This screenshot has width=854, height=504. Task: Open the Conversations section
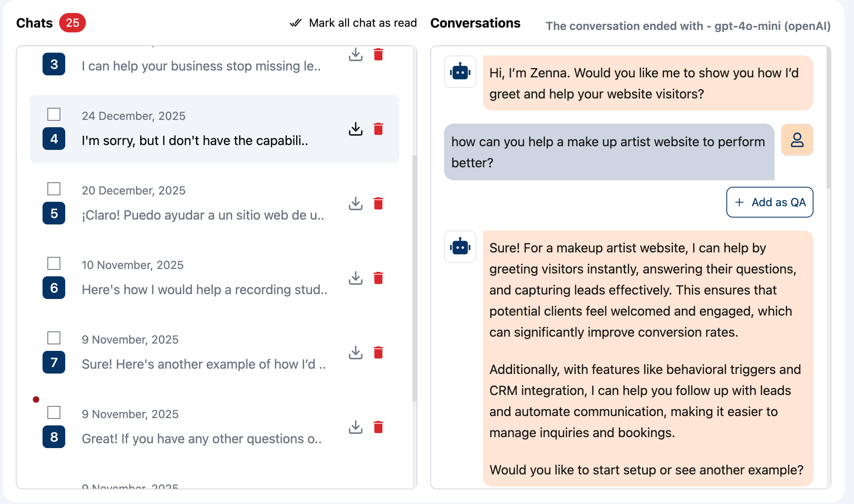(x=476, y=23)
